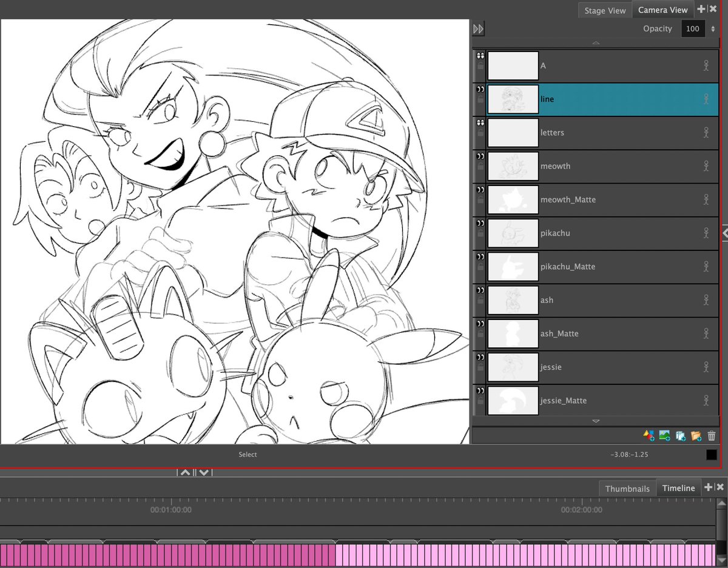Click the Select tool status label
This screenshot has height=568, width=728.
[x=248, y=454]
